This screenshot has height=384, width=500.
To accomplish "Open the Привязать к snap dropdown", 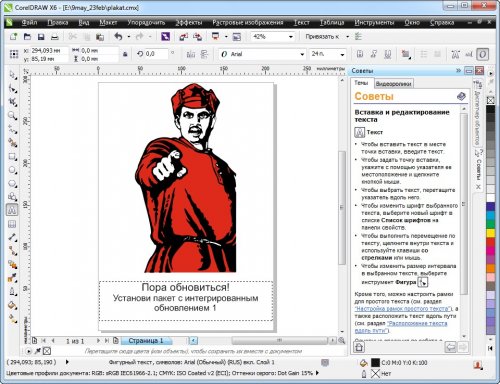I will [347, 37].
